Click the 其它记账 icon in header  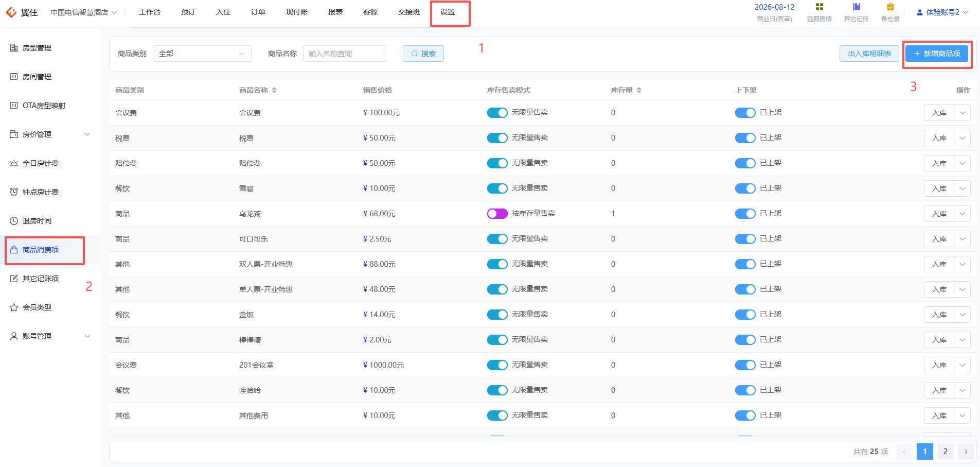(857, 7)
